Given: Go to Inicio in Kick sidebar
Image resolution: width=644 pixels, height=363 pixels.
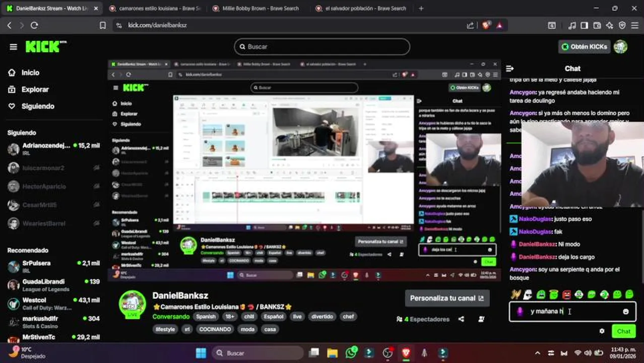Looking at the screenshot, I should coord(30,73).
